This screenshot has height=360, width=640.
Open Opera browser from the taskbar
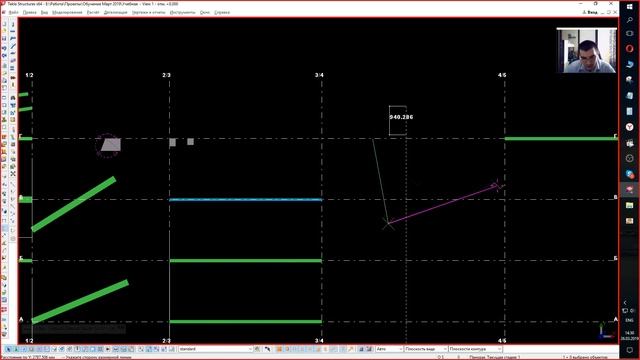pos(629,49)
